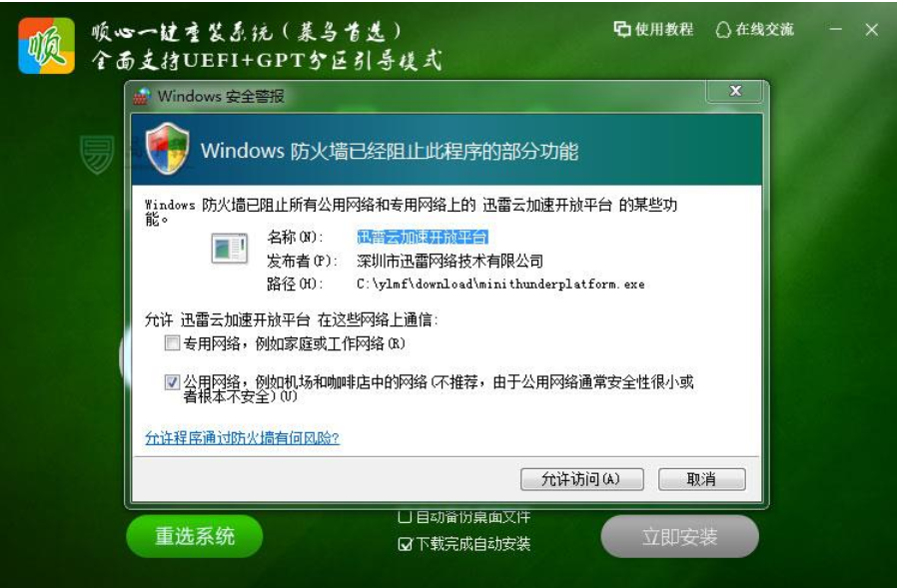Open 在线交流 online chat bell icon
The height and width of the screenshot is (588, 898).
click(x=723, y=29)
